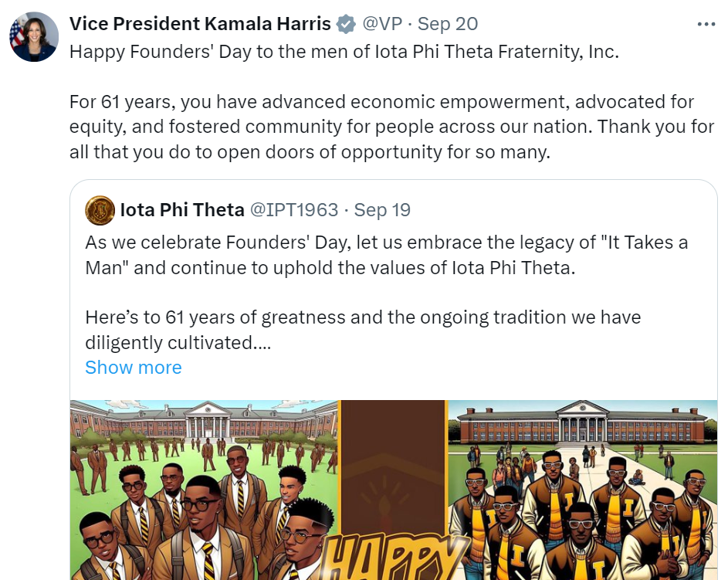Click the Iota Phi Theta account name
The height and width of the screenshot is (580, 728).
(x=182, y=210)
